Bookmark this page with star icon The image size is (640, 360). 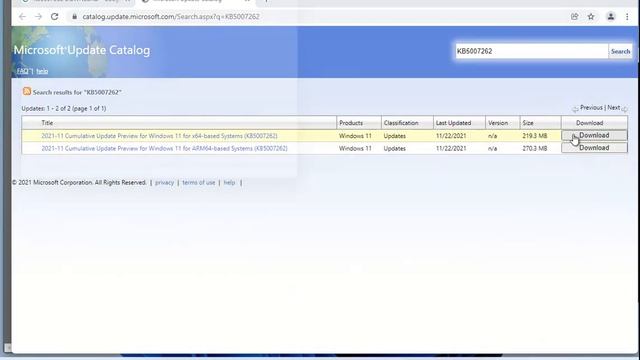[x=591, y=17]
